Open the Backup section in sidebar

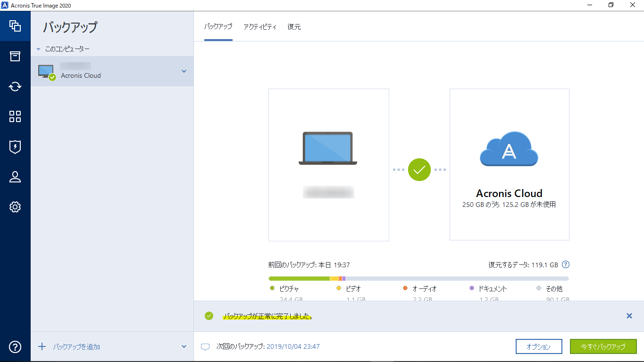(x=15, y=26)
